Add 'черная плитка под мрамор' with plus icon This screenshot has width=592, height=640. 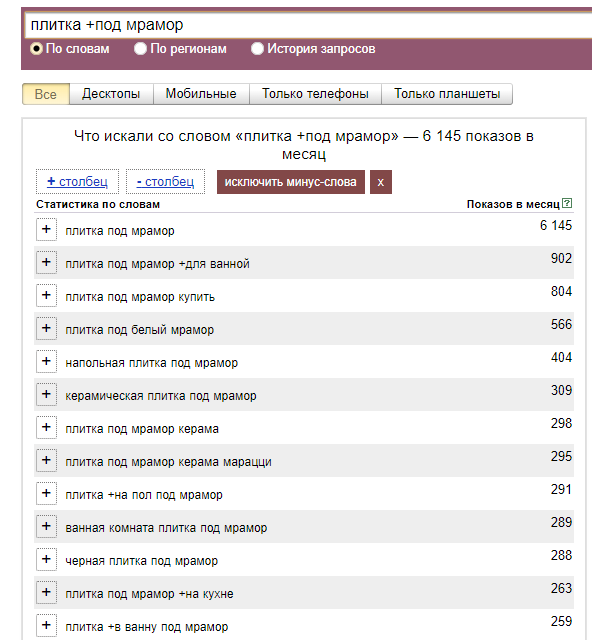(46, 559)
